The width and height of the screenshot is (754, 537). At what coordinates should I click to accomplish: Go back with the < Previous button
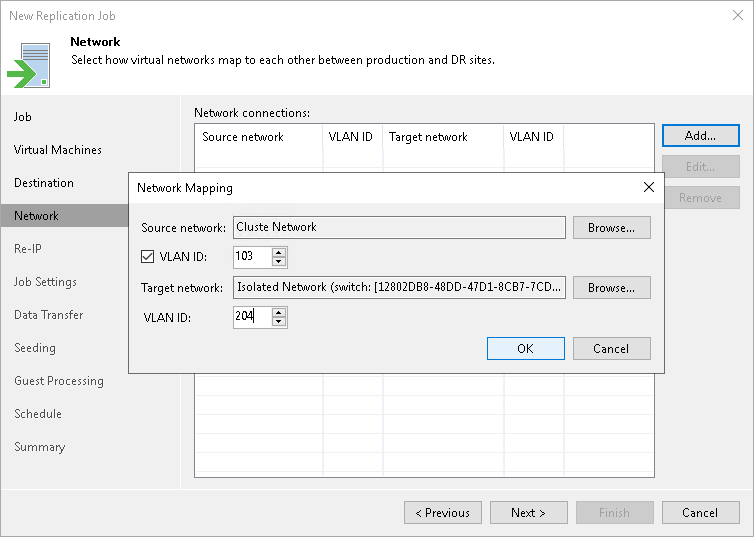pos(443,513)
